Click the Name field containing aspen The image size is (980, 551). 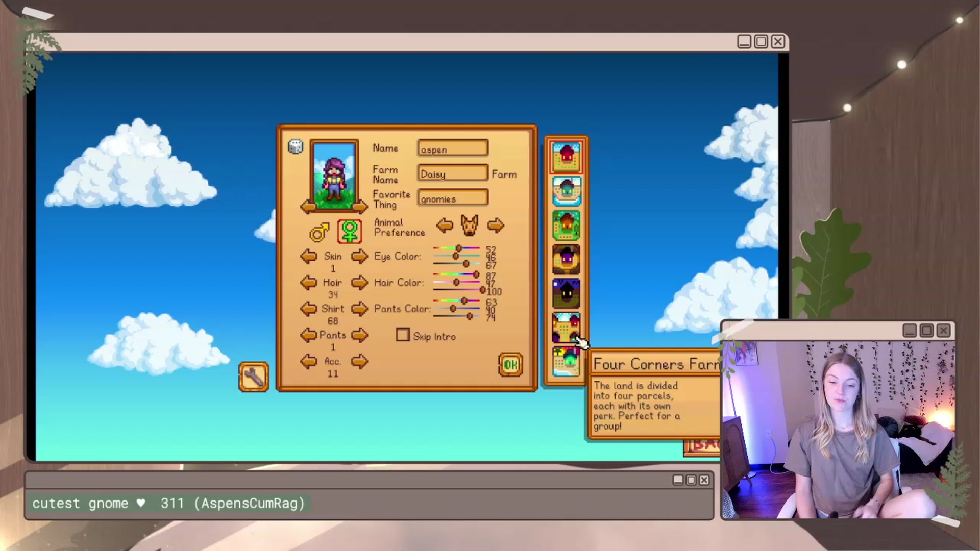click(x=453, y=148)
